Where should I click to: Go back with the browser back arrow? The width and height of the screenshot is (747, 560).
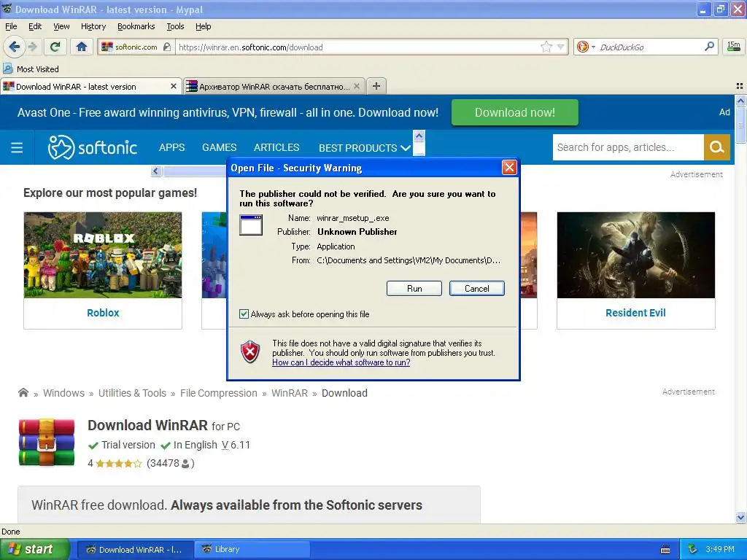pos(14,47)
